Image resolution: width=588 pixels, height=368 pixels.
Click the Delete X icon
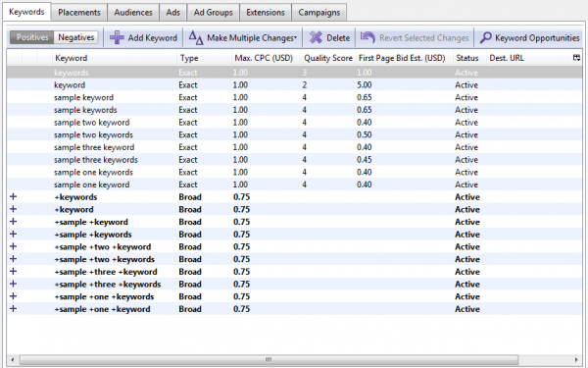[316, 37]
